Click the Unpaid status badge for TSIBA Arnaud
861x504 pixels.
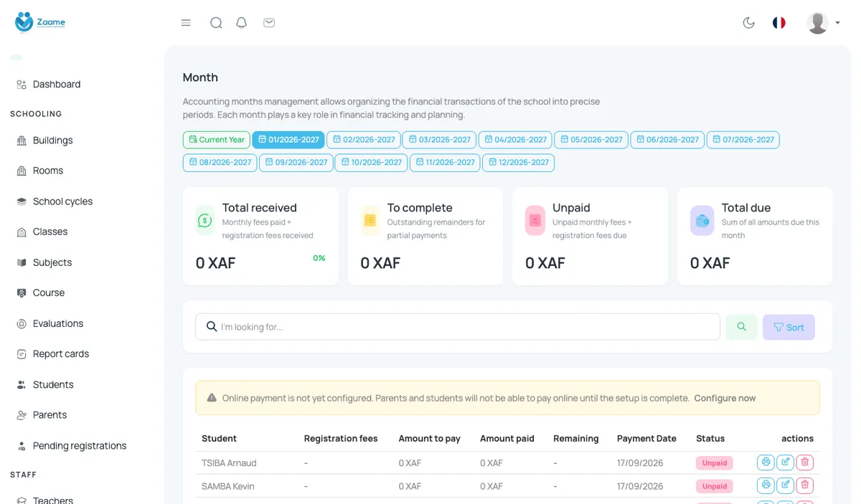click(715, 463)
